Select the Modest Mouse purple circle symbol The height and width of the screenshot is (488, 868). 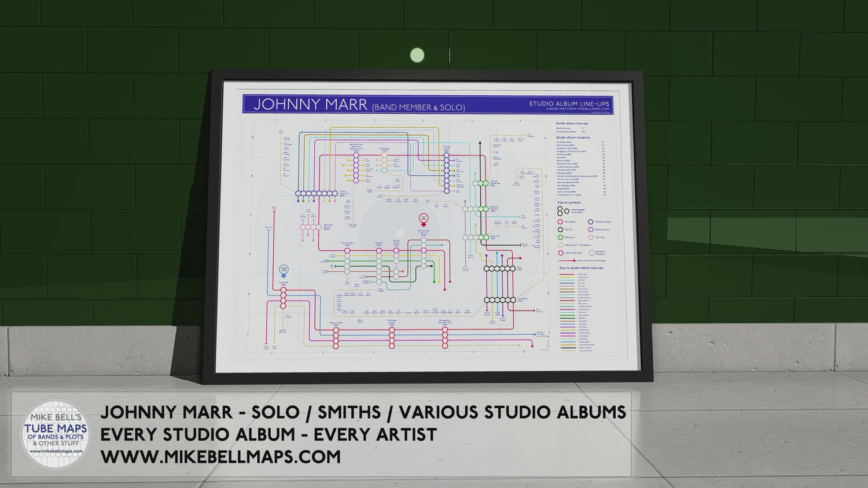pos(591,230)
